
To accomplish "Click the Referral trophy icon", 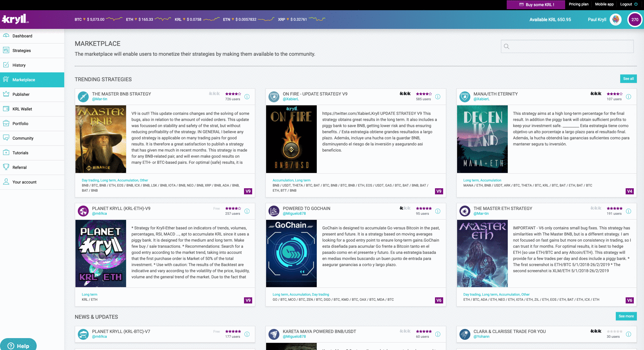I will point(6,167).
